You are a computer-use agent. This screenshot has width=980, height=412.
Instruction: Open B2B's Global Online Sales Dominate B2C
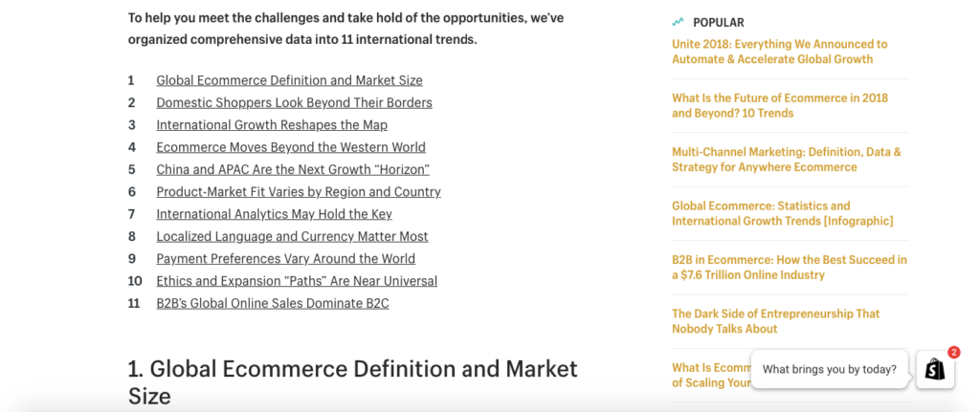coord(273,303)
